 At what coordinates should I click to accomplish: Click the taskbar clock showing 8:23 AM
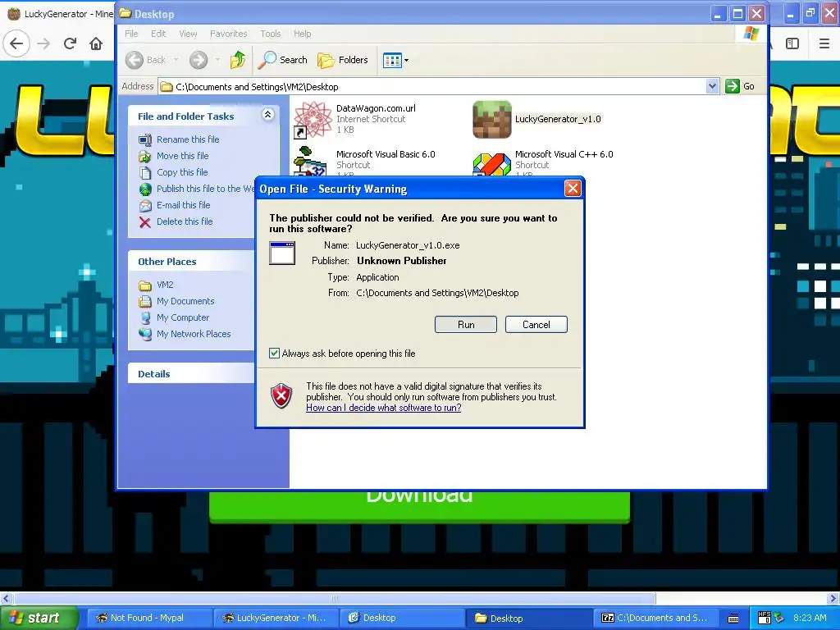[810, 618]
